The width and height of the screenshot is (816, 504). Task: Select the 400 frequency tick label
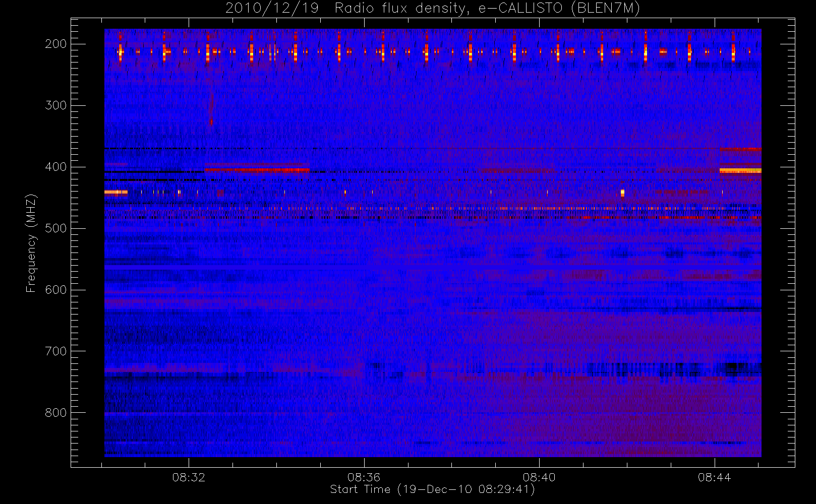56,167
